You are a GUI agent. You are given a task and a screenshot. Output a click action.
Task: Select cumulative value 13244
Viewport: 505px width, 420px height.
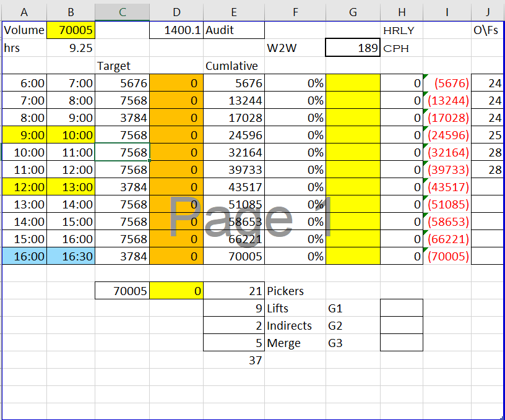[x=234, y=100]
